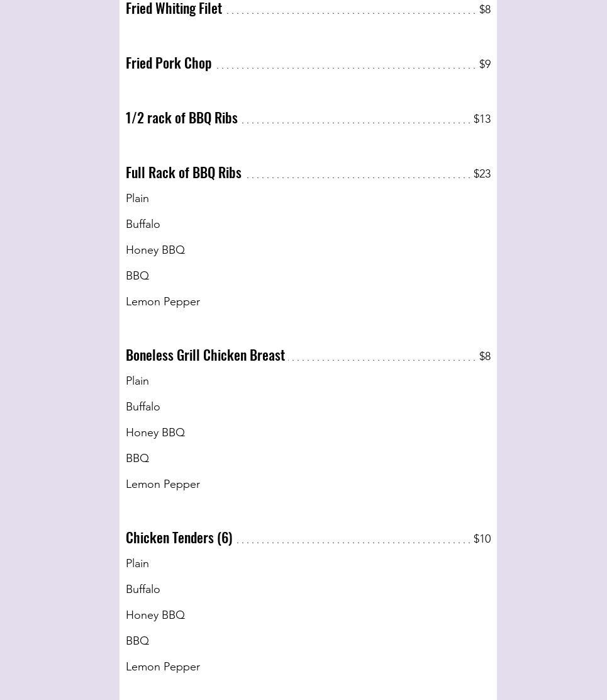Select Lemon Pepper under Boneless Grill Chicken Breast
Image resolution: width=607 pixels, height=700 pixels.
pyautogui.click(x=163, y=485)
